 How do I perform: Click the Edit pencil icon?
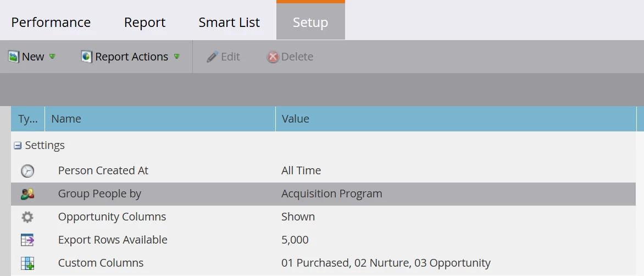[212, 57]
